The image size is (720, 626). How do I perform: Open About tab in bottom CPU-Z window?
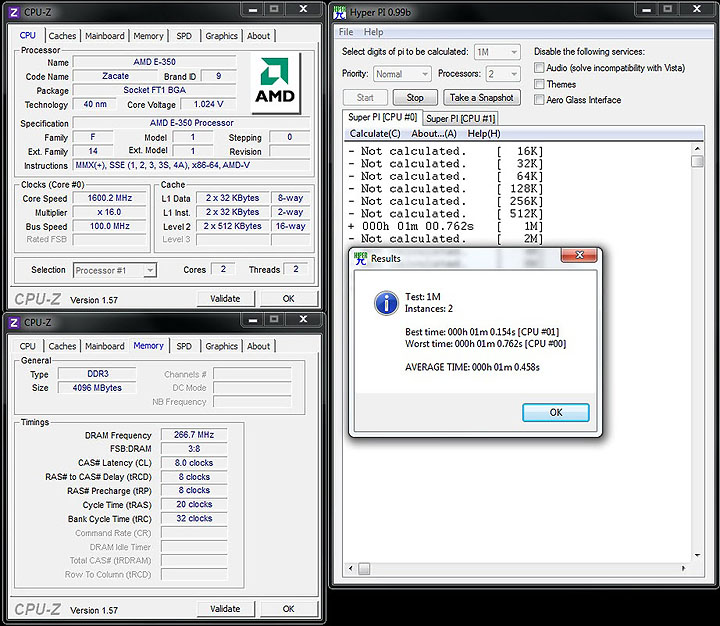pyautogui.click(x=259, y=346)
